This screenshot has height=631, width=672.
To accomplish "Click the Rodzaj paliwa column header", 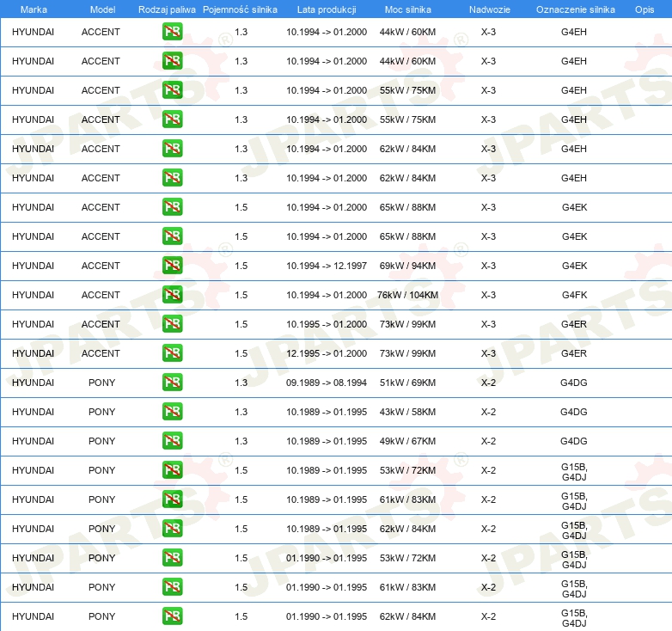I will 167,9.
